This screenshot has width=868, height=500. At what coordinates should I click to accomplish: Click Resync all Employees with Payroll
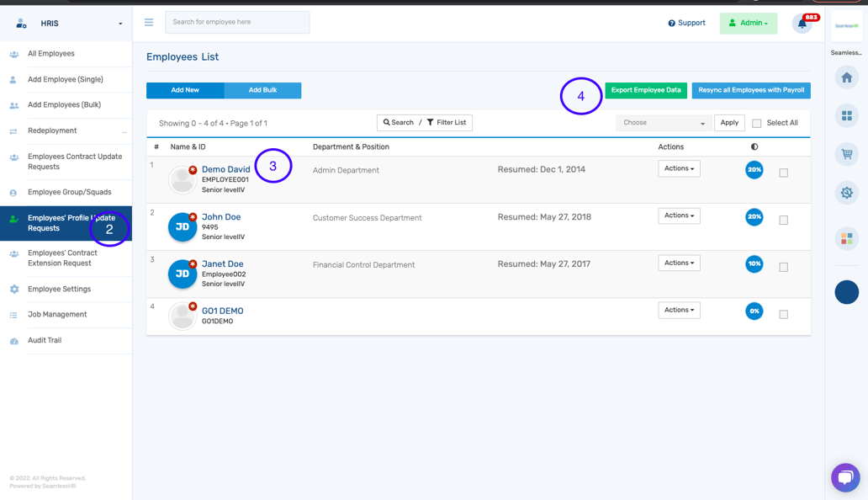point(751,90)
